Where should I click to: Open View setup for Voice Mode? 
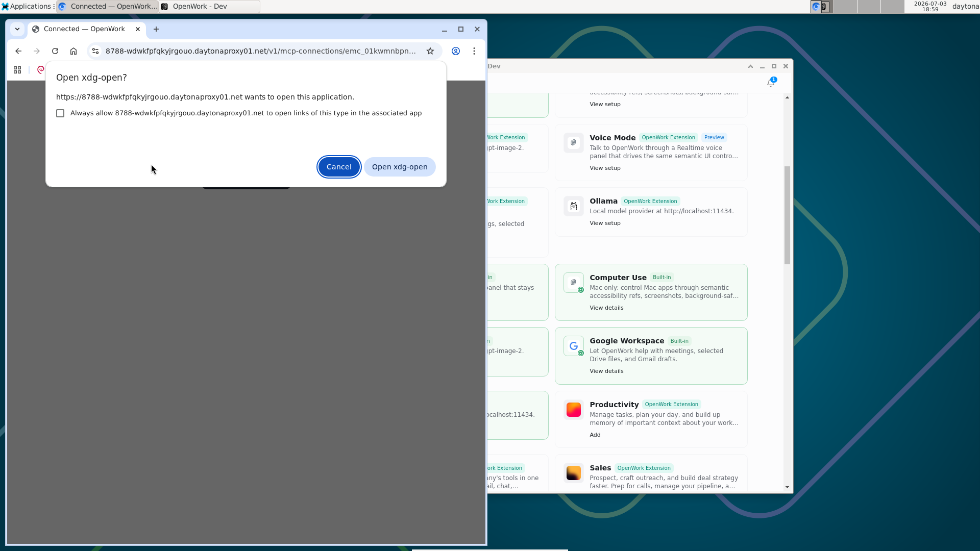click(x=605, y=168)
